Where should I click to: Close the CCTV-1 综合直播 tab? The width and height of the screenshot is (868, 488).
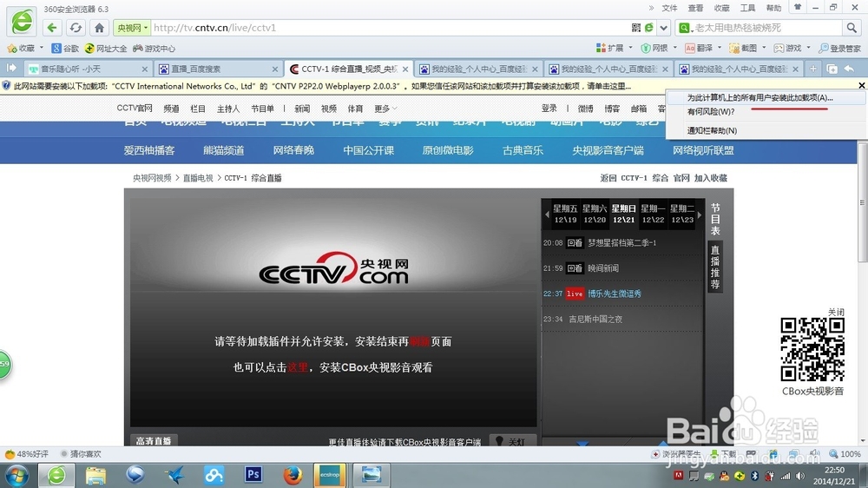click(x=405, y=69)
